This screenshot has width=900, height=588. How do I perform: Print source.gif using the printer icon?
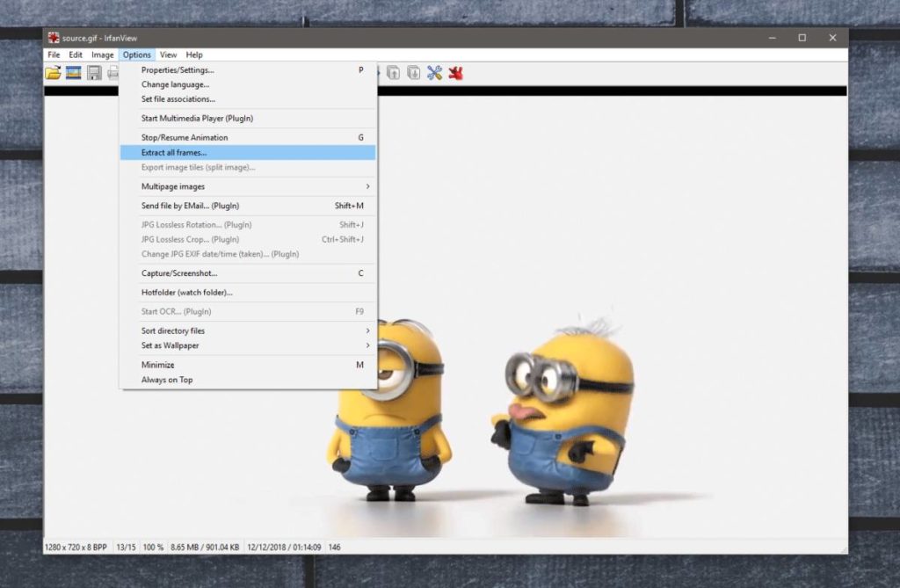[x=114, y=73]
